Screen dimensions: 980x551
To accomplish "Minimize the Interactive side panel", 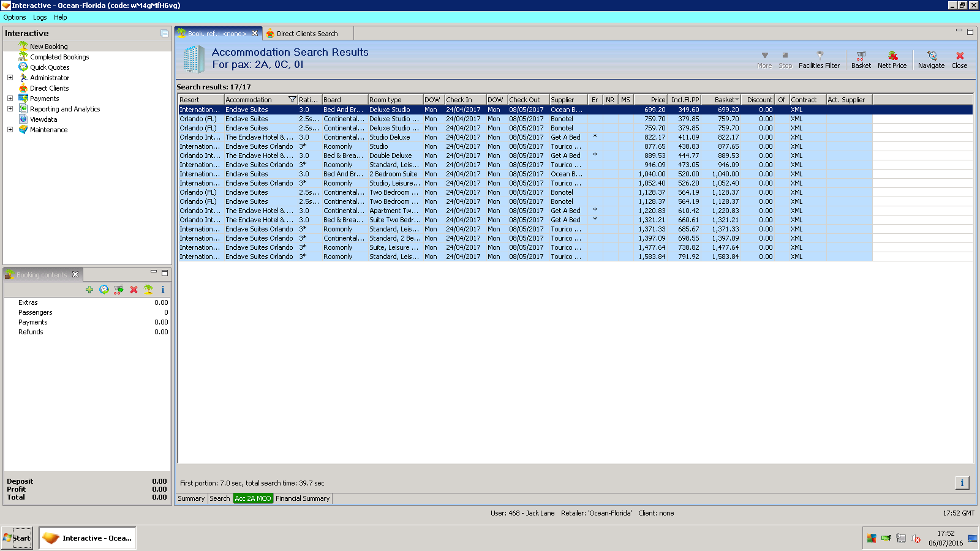I will click(165, 34).
